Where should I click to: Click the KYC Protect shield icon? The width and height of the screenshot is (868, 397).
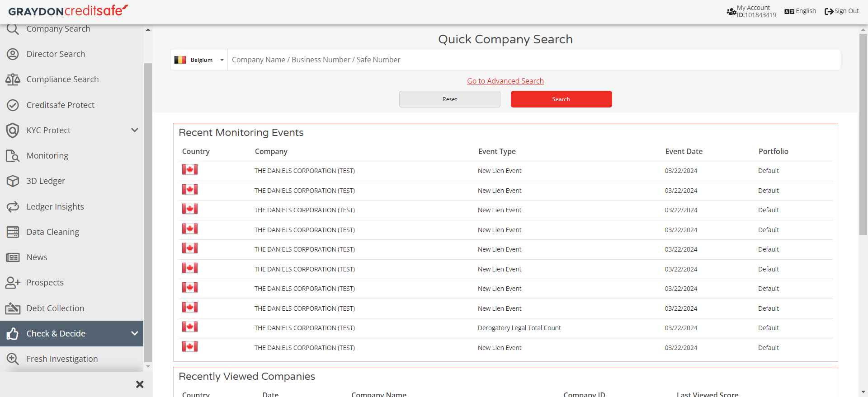[13, 131]
